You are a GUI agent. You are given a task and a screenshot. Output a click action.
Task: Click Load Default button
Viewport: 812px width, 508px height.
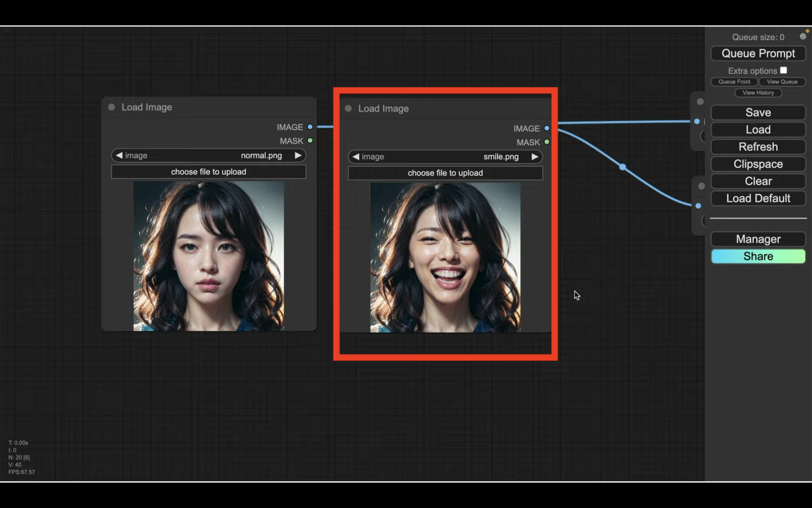758,198
